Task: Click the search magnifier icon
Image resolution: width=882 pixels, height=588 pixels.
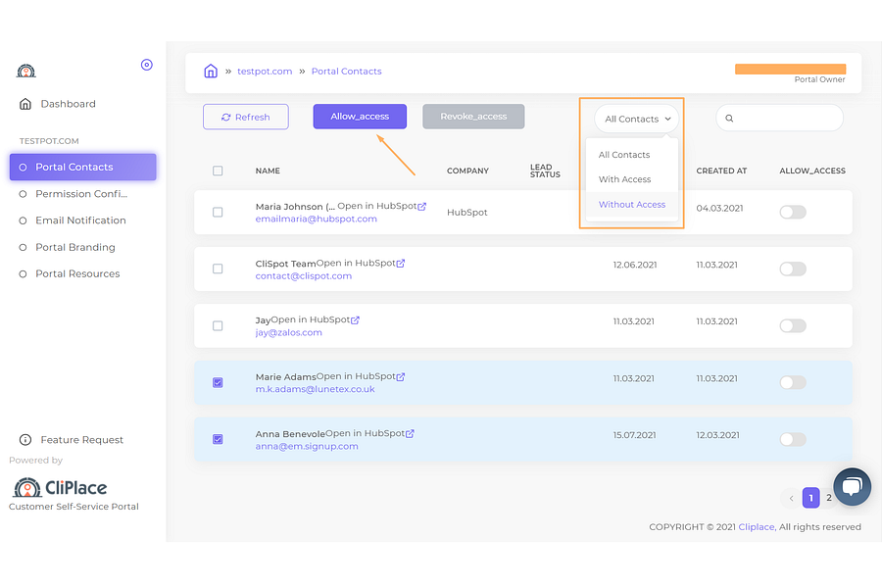Action: (x=729, y=119)
